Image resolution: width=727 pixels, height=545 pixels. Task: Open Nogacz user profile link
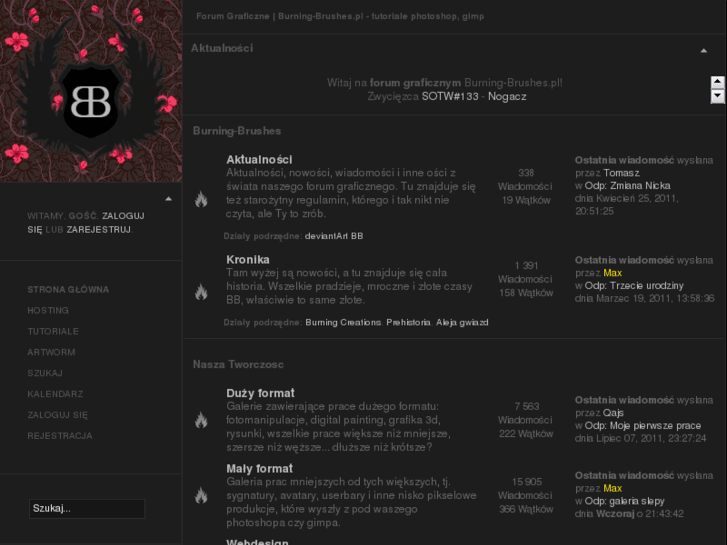point(507,96)
